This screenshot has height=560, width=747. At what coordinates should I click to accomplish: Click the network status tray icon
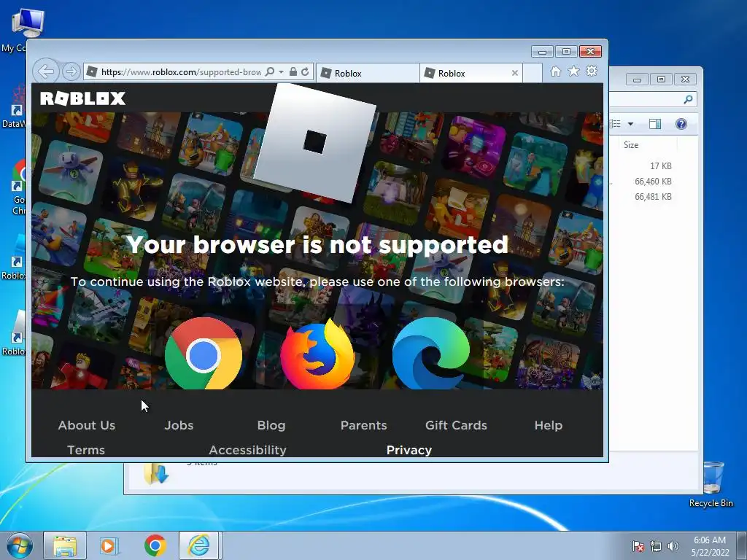[x=656, y=546]
